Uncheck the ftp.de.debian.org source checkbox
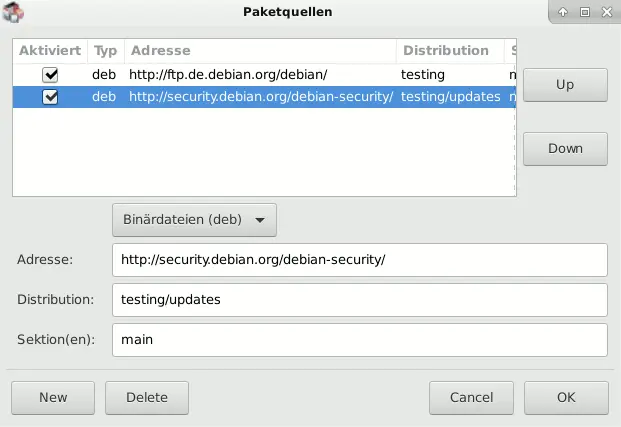Viewport: 621px width, 427px height. 50,74
